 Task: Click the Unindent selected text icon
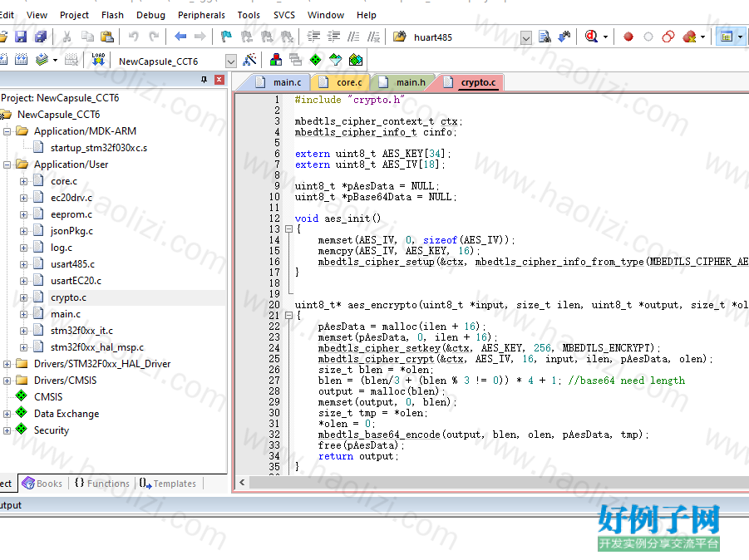[333, 37]
